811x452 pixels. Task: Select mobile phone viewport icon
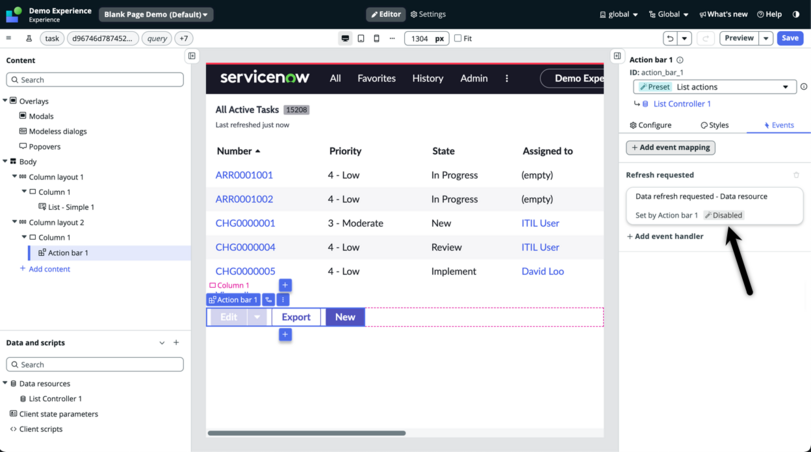[x=377, y=38]
